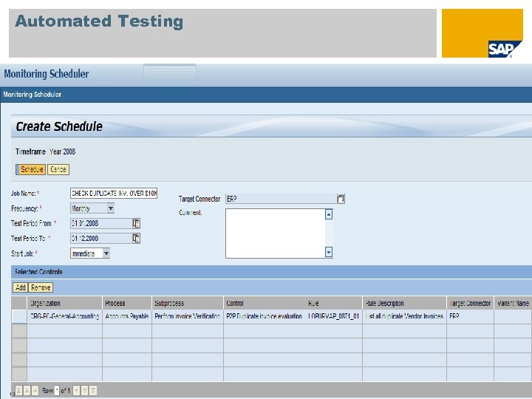The width and height of the screenshot is (532, 399).
Task: Click the Variant Name column header
Action: tap(513, 303)
